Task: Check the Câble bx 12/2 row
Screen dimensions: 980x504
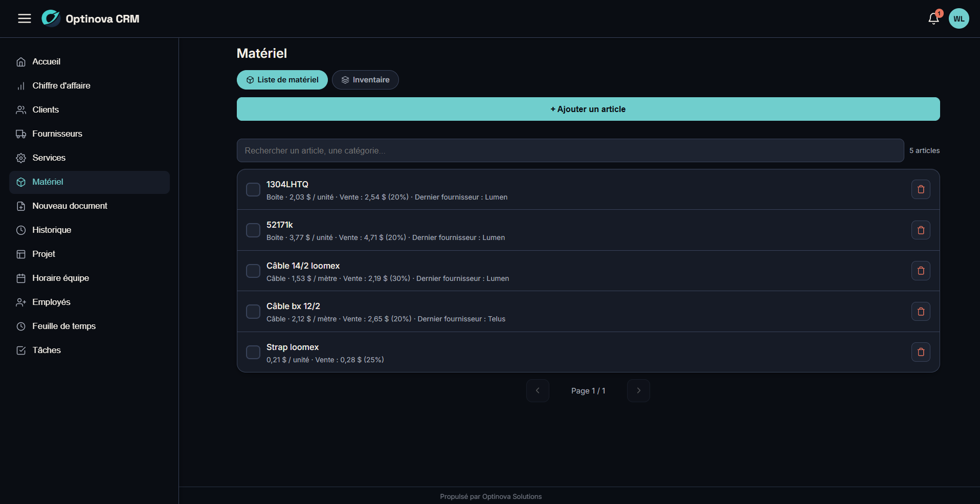Action: [x=253, y=312]
